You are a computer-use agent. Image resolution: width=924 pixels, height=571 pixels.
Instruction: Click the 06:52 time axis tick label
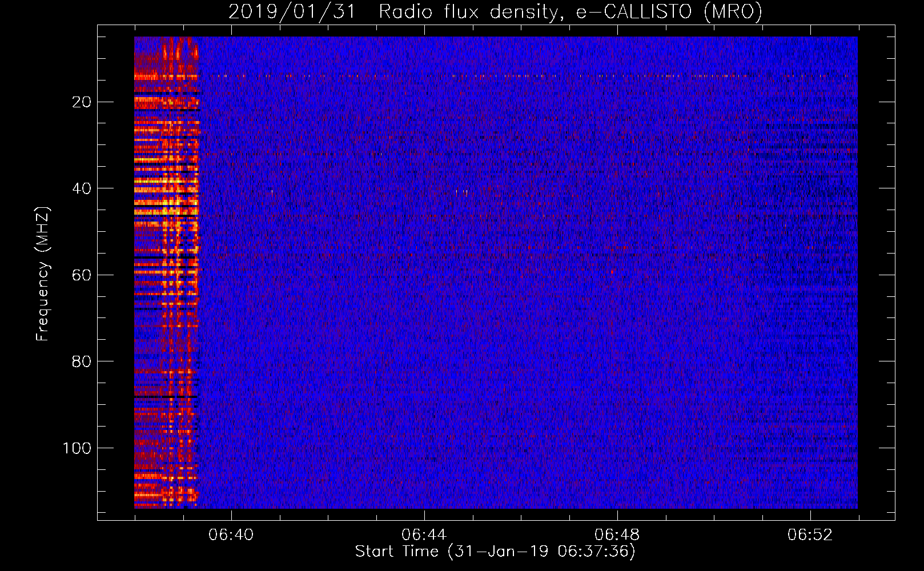(x=810, y=535)
